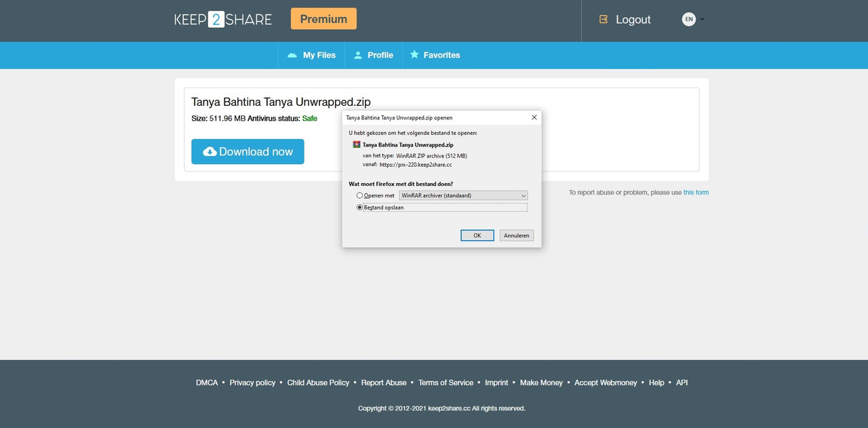Open the DMCA footer link
This screenshot has height=428, width=868.
click(x=207, y=383)
